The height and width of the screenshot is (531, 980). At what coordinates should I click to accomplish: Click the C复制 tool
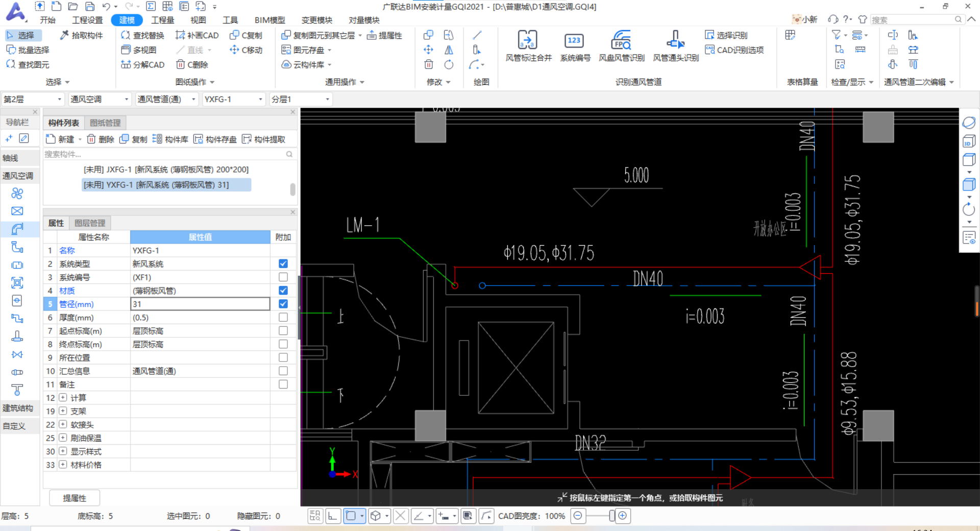click(246, 35)
